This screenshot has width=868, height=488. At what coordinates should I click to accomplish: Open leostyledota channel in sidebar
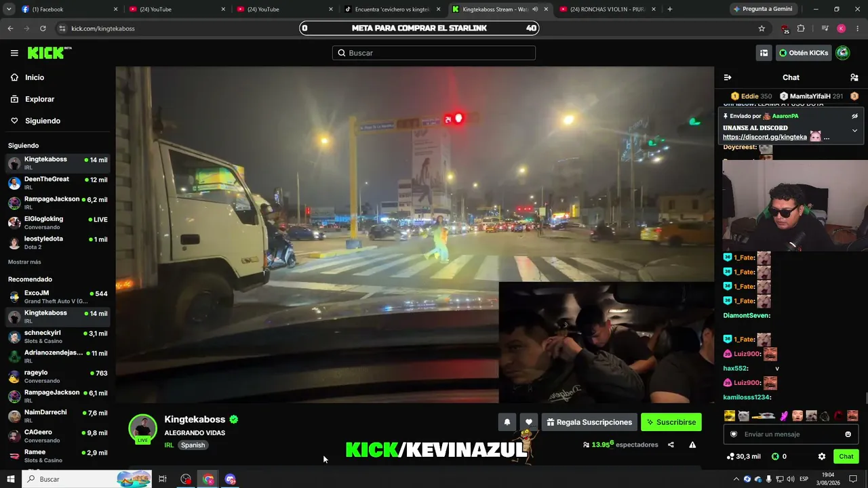[57, 243]
